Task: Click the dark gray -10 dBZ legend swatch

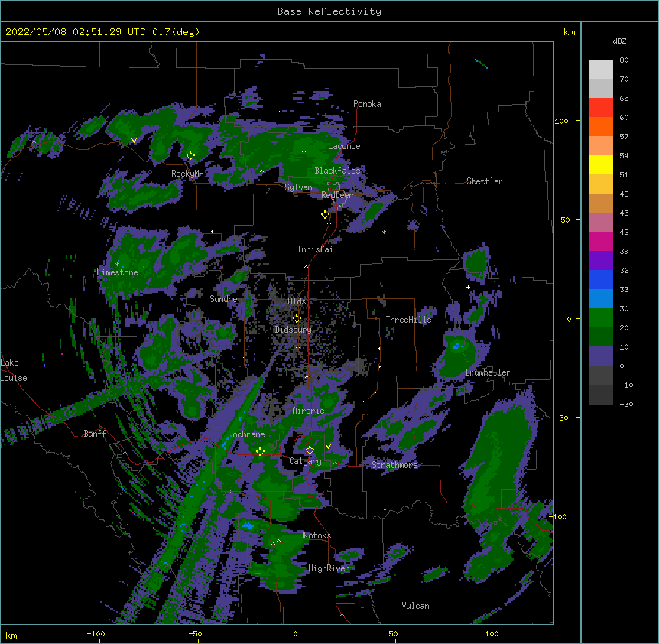Action: [601, 395]
